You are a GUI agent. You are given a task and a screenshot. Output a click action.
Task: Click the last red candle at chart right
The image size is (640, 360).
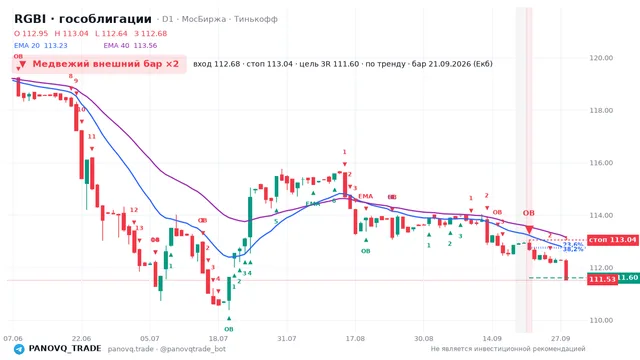[566, 270]
